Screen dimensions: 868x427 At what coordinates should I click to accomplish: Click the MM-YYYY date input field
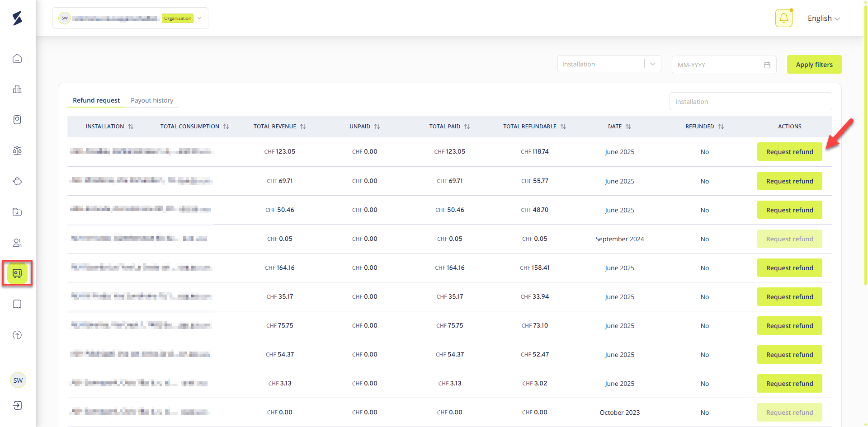pyautogui.click(x=724, y=65)
